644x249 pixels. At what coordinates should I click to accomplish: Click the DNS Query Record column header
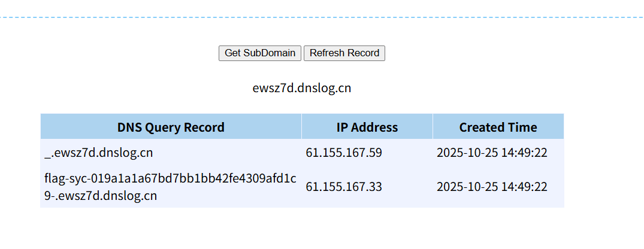(171, 127)
